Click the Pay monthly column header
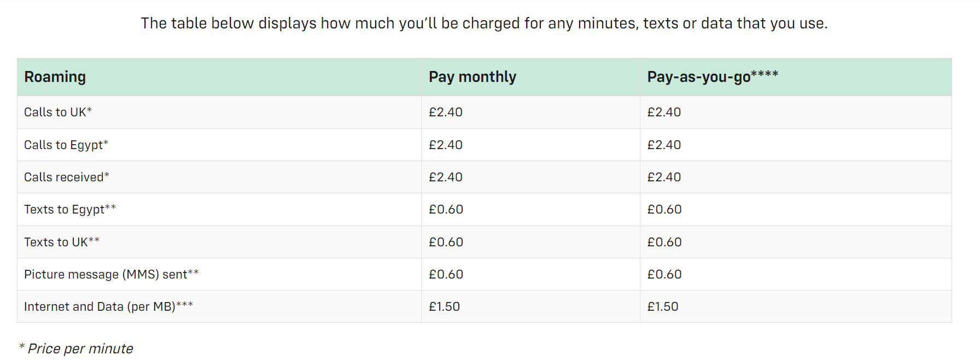Screen dimensions: 980x361 (472, 77)
